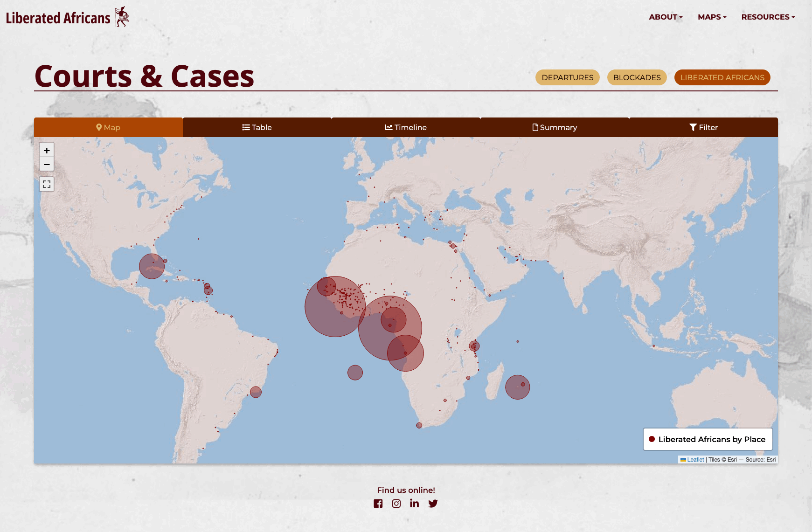Open the Filter tab
Screen dimensions: 812x532
703,127
